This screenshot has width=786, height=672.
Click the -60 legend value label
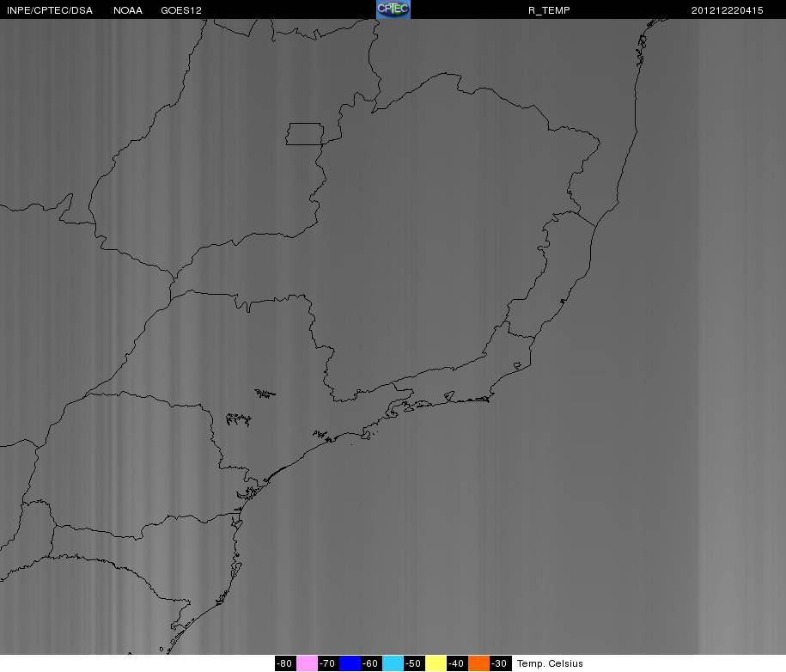[371, 663]
